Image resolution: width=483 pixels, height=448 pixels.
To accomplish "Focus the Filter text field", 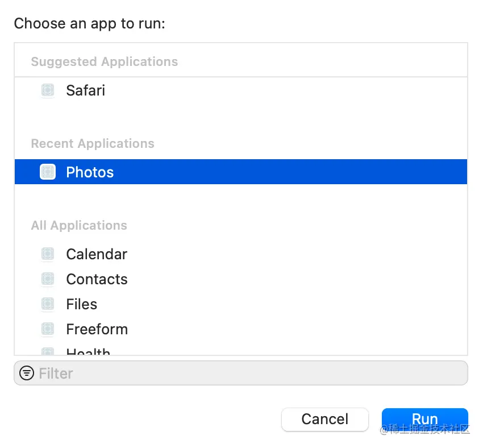I will coord(250,374).
